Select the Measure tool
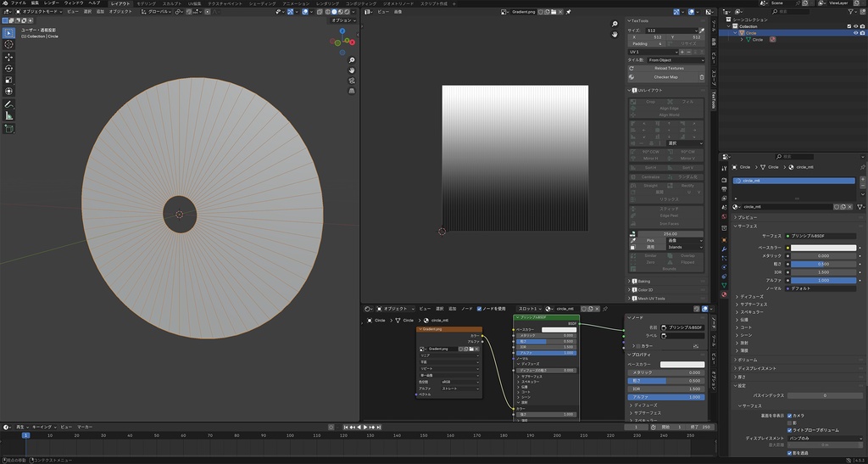 click(x=8, y=115)
